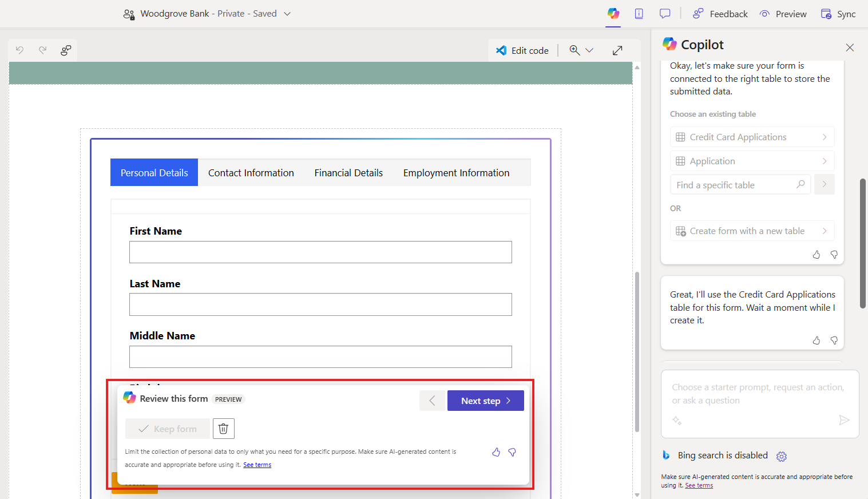Click the Next step button
Viewport: 868px width, 499px height.
click(485, 400)
